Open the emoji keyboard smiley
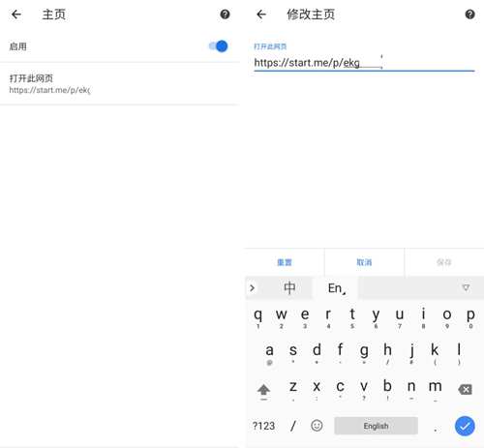 [317, 426]
